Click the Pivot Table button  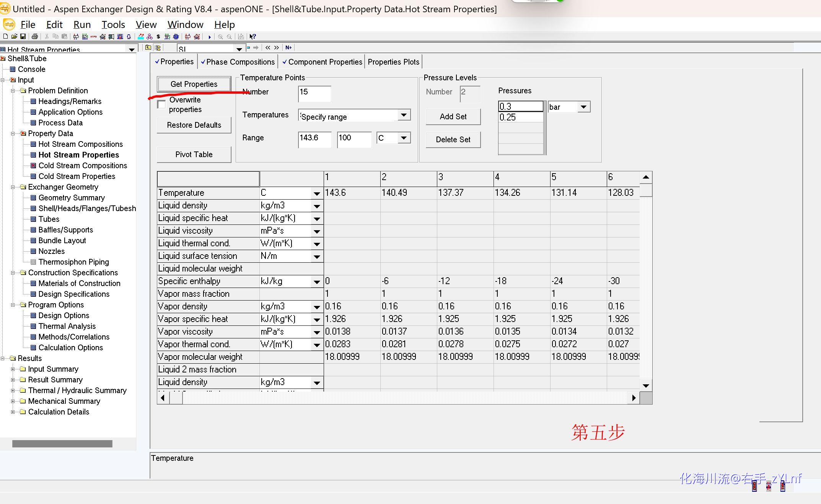194,155
